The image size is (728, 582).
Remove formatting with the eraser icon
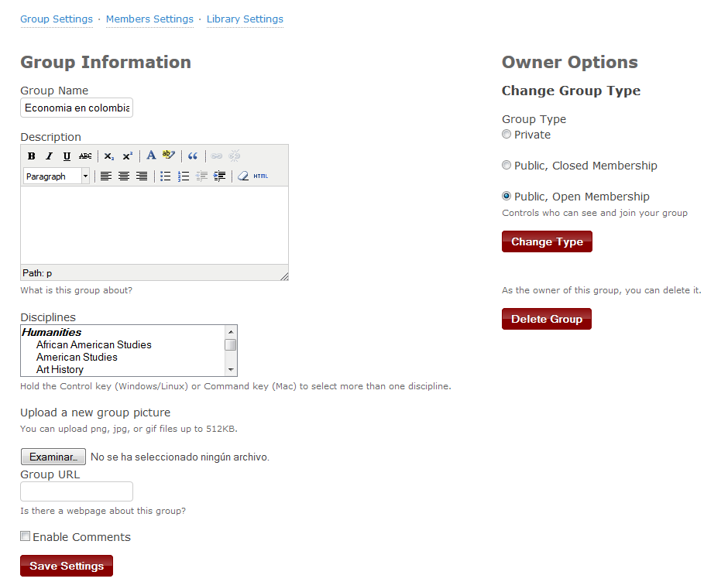tap(243, 176)
